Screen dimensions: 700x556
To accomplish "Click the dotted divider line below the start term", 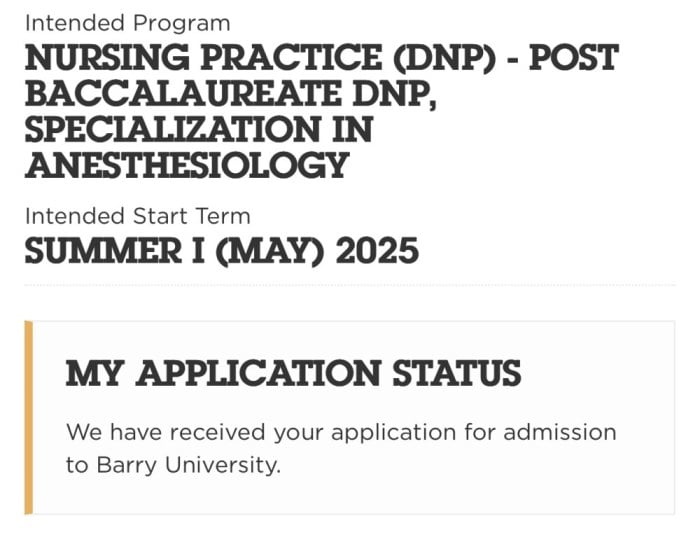I will pyautogui.click(x=350, y=284).
